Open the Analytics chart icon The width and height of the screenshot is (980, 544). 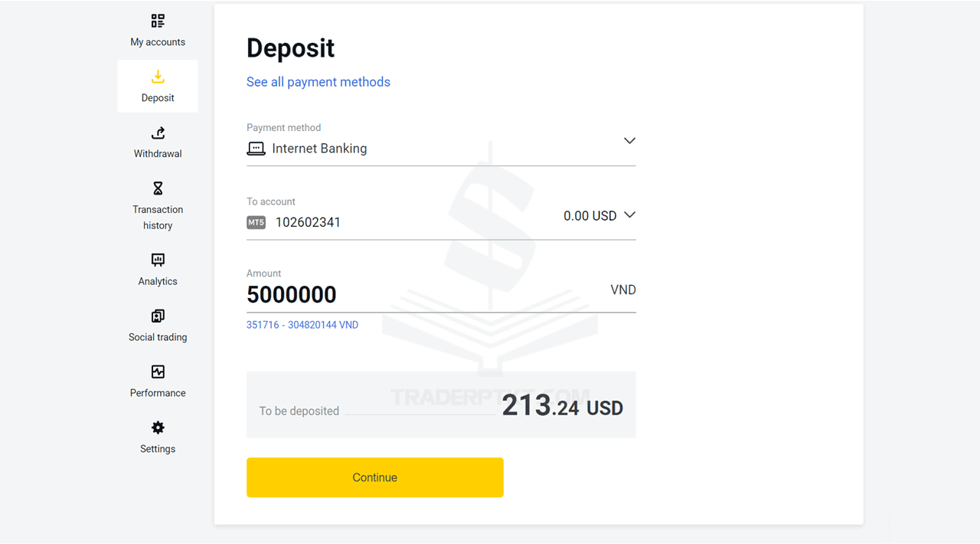158,260
